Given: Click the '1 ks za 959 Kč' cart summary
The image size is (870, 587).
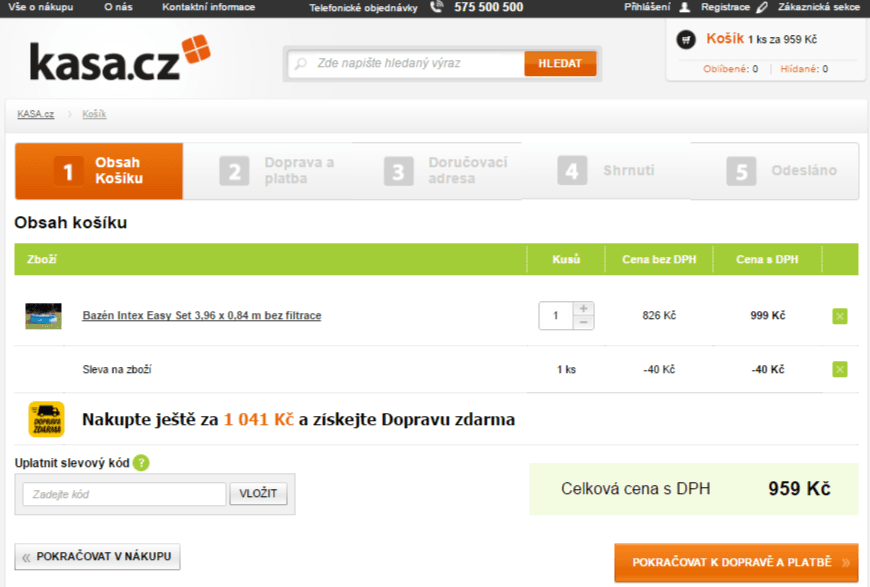Looking at the screenshot, I should [x=782, y=40].
